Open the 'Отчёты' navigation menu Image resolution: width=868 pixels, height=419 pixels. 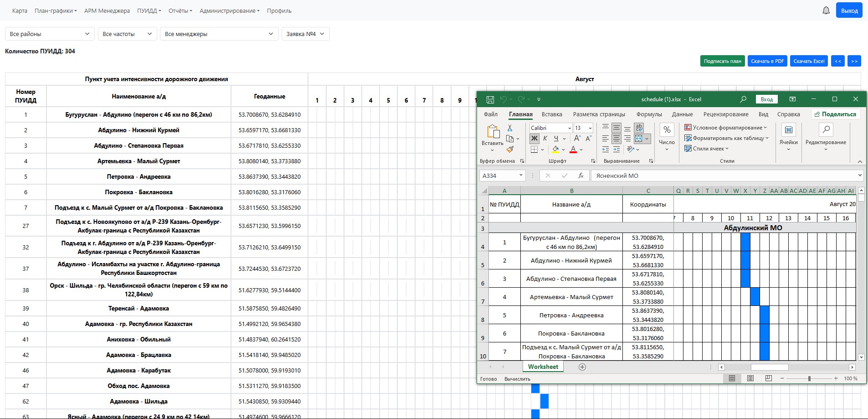[x=180, y=10]
